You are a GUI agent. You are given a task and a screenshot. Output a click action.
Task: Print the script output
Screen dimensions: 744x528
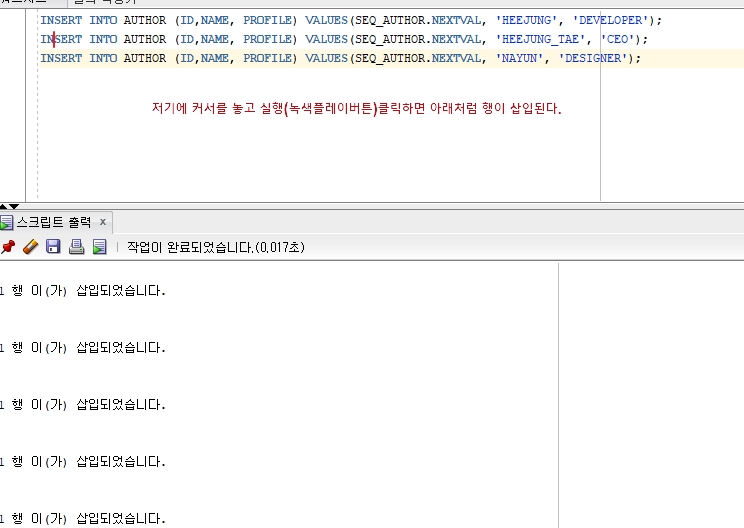click(76, 246)
